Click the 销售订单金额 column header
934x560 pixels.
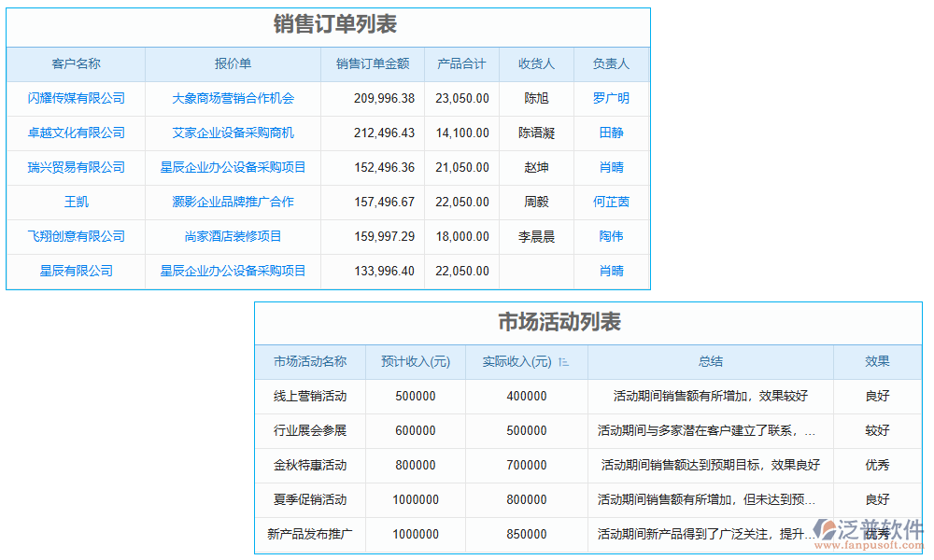click(374, 63)
